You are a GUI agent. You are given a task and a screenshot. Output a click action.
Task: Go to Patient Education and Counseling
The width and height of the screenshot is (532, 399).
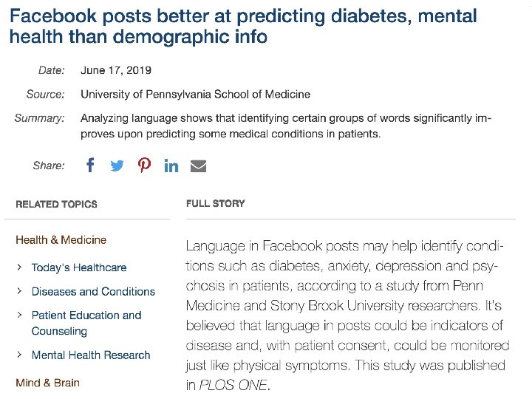[x=86, y=323]
